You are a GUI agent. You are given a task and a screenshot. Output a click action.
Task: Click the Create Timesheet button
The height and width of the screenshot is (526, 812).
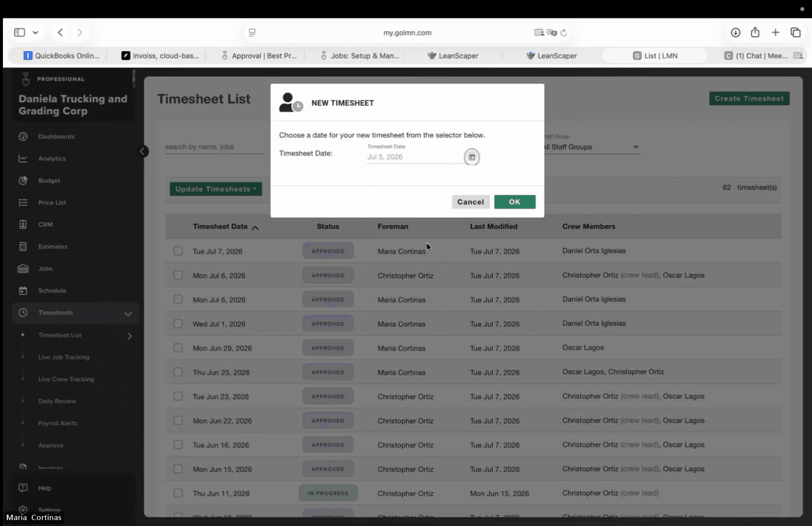[x=749, y=98]
